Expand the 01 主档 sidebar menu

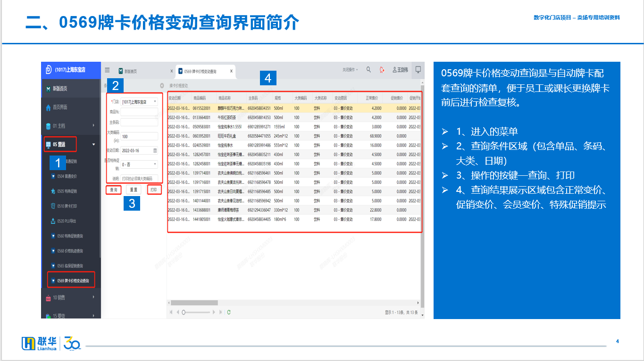(x=71, y=126)
